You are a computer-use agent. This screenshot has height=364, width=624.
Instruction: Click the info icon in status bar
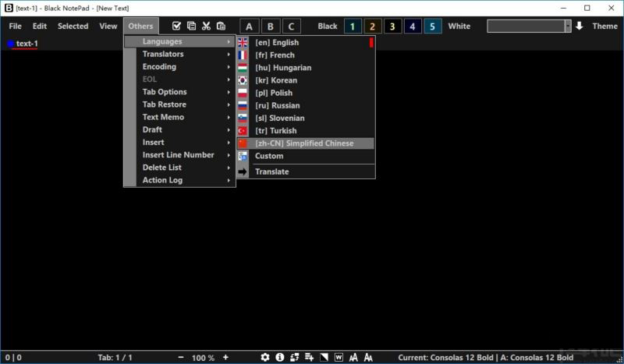[x=280, y=357]
